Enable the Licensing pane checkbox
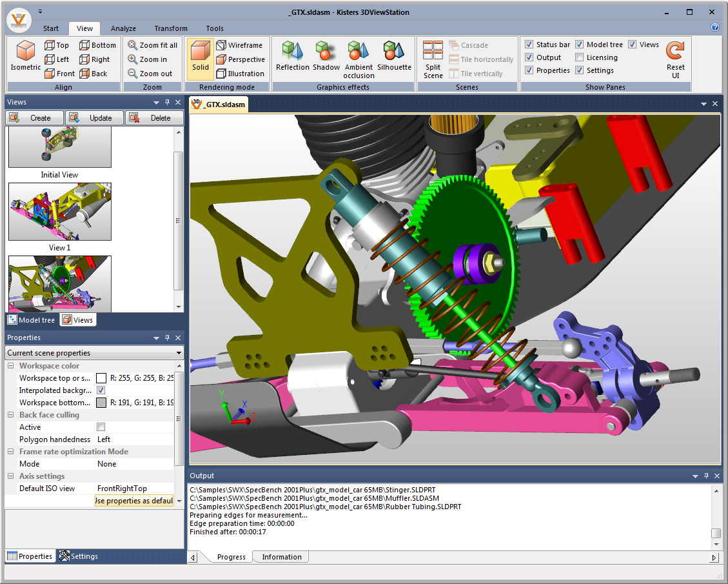Viewport: 728px width, 584px height. point(580,57)
